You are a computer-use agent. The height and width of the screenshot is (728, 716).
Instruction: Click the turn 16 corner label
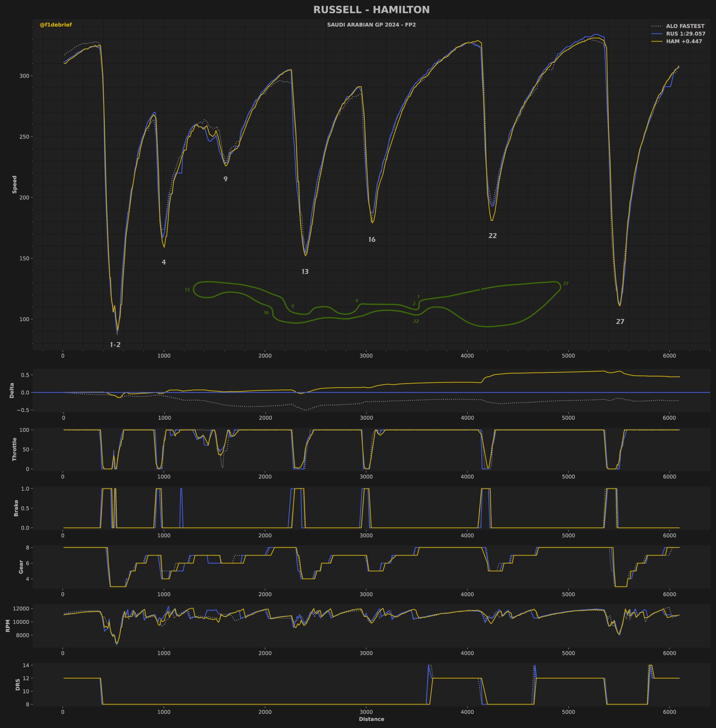click(x=371, y=240)
